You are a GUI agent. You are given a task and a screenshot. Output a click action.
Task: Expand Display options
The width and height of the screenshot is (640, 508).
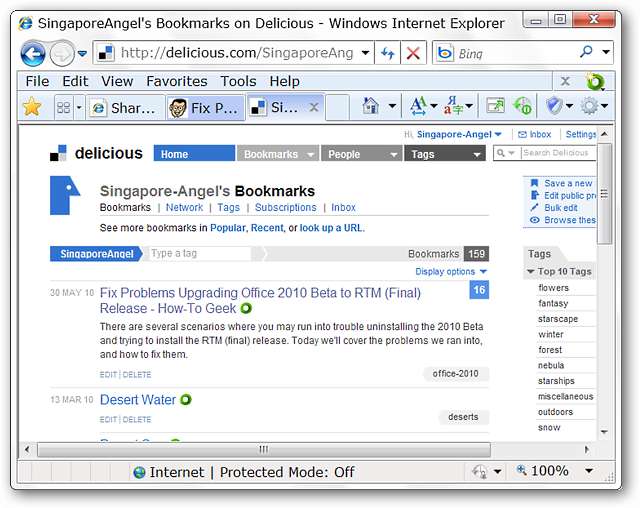pyautogui.click(x=451, y=272)
